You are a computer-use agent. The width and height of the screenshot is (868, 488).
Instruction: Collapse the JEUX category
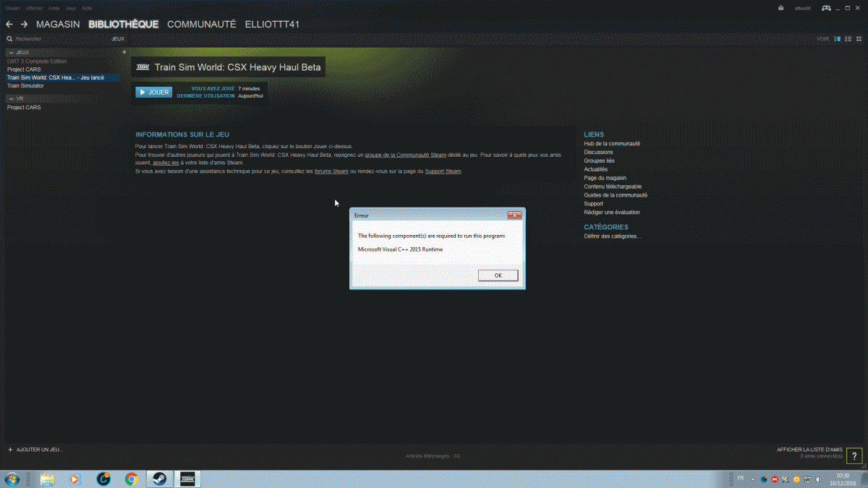click(9, 53)
